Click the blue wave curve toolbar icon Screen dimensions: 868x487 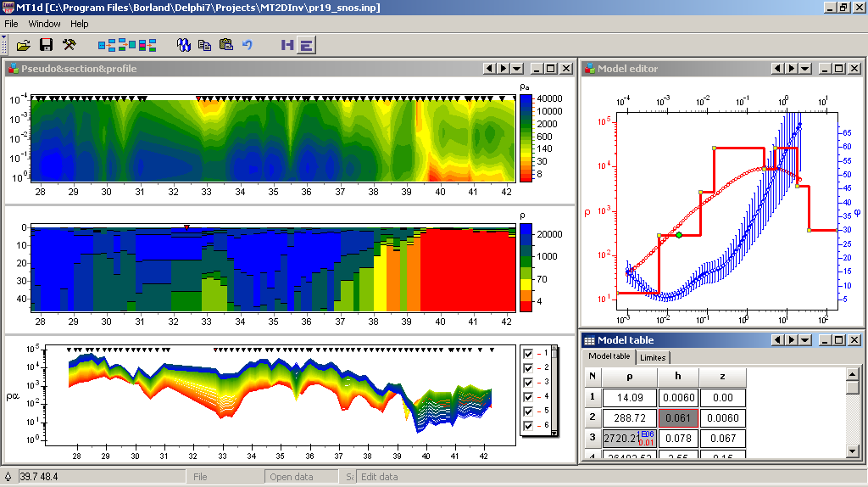point(182,45)
